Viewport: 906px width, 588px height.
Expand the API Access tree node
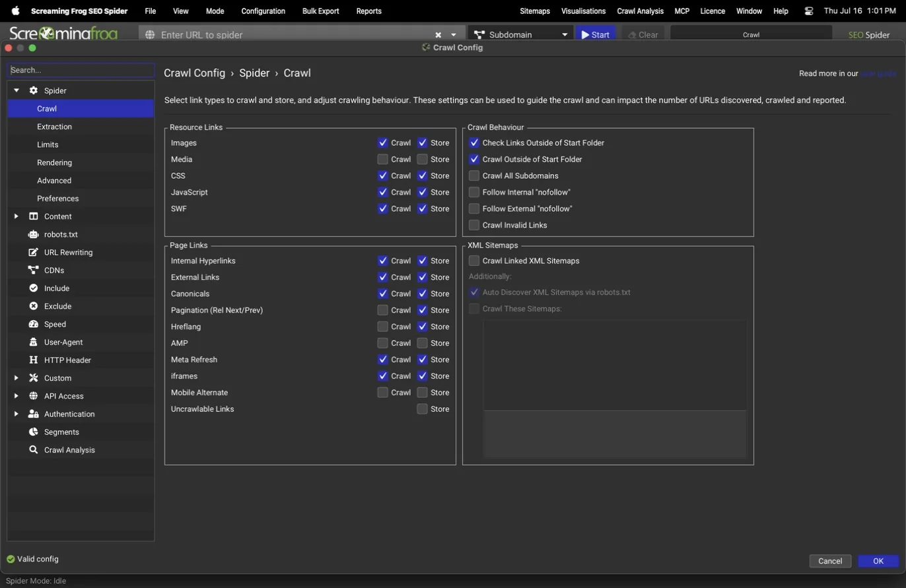pyautogui.click(x=17, y=396)
